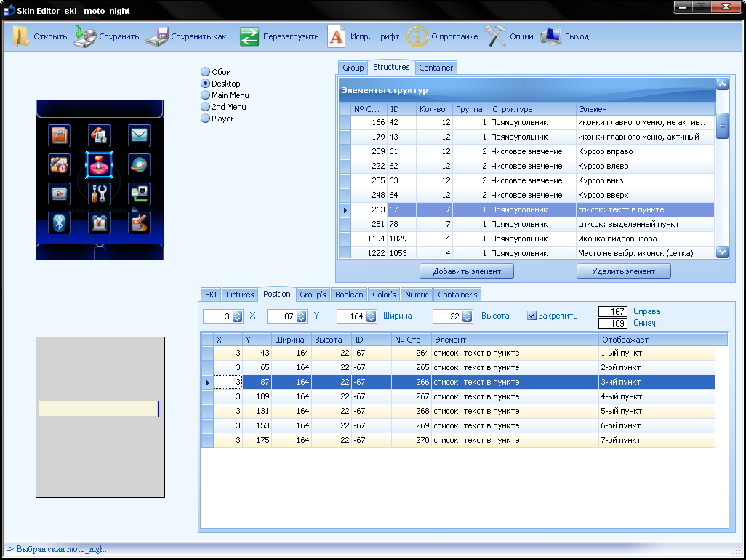Switch to the Container tab
746x560 pixels.
[436, 68]
